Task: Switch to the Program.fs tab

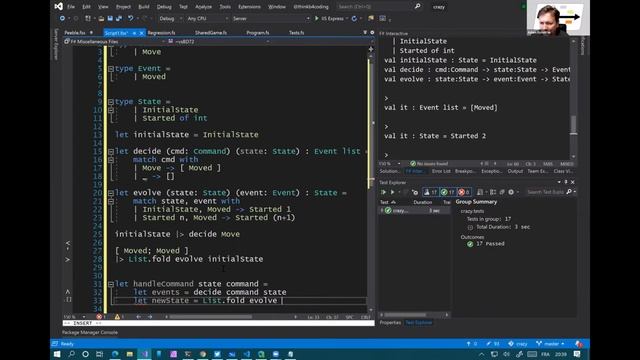Action: click(258, 33)
